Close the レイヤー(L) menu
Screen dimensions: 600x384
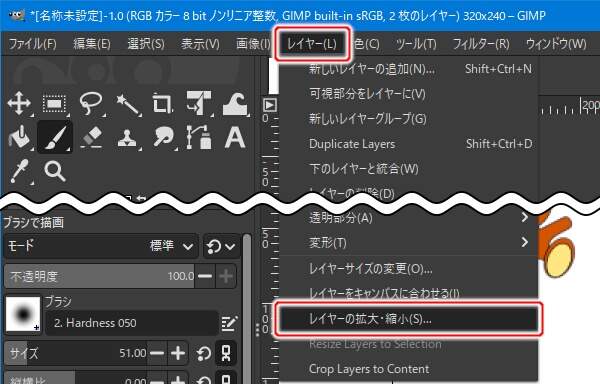pyautogui.click(x=312, y=44)
